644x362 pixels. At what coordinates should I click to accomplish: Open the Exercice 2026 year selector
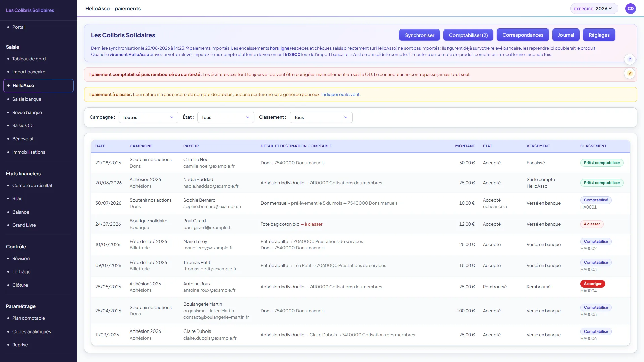coord(594,9)
